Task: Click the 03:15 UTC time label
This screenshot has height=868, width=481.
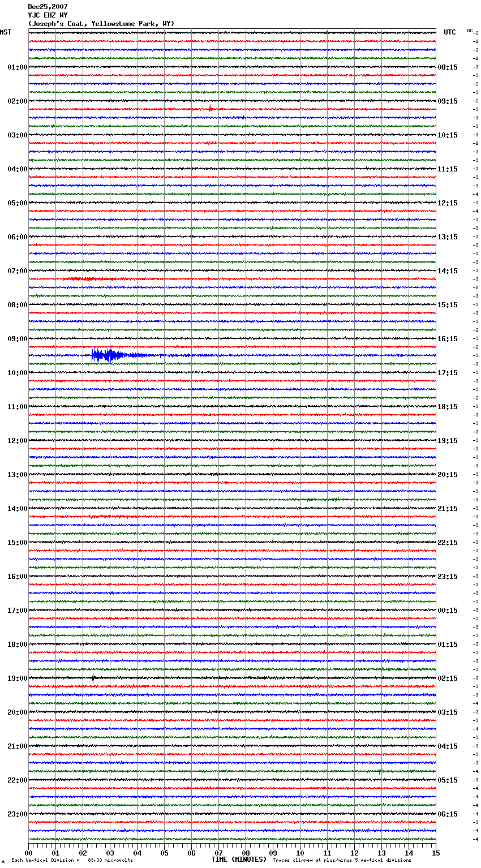Action: coord(448,712)
